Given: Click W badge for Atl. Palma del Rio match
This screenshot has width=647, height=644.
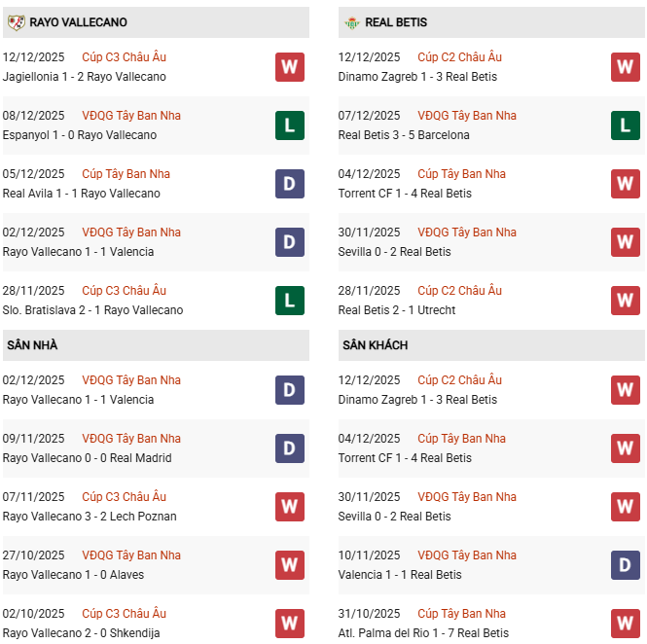Looking at the screenshot, I should 626,624.
